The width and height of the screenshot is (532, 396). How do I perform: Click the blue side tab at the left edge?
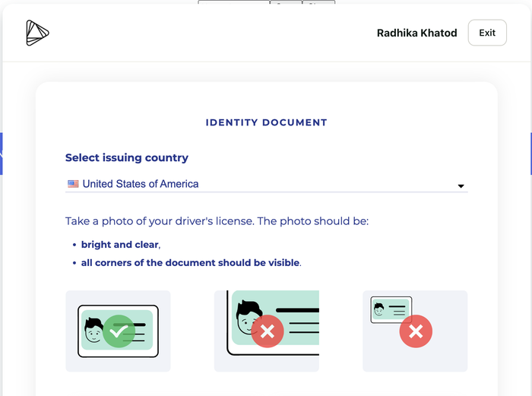2,154
